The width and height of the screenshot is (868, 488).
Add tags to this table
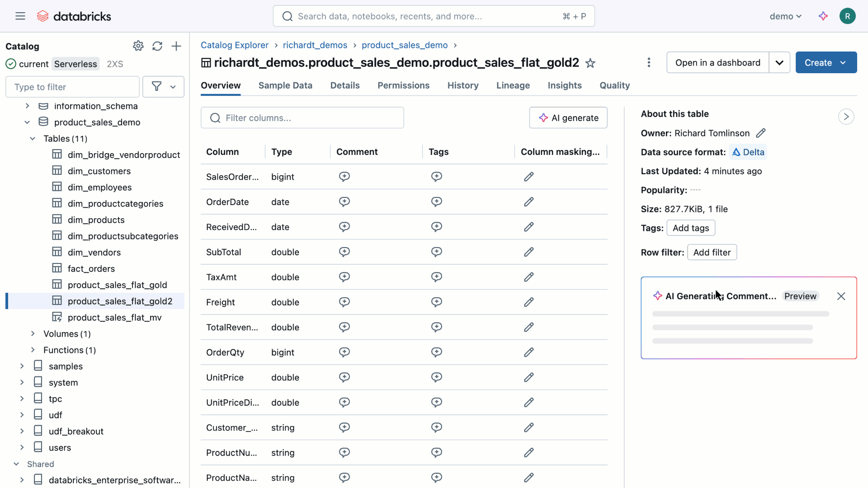(x=691, y=228)
